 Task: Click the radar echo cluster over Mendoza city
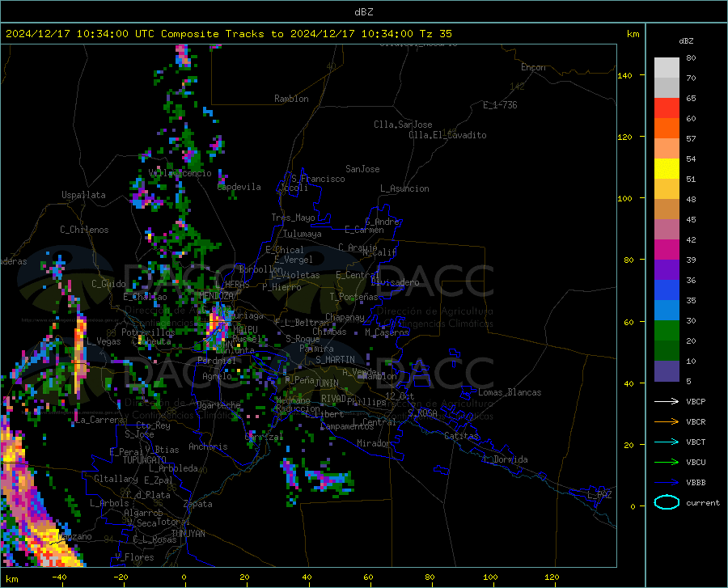(x=218, y=326)
